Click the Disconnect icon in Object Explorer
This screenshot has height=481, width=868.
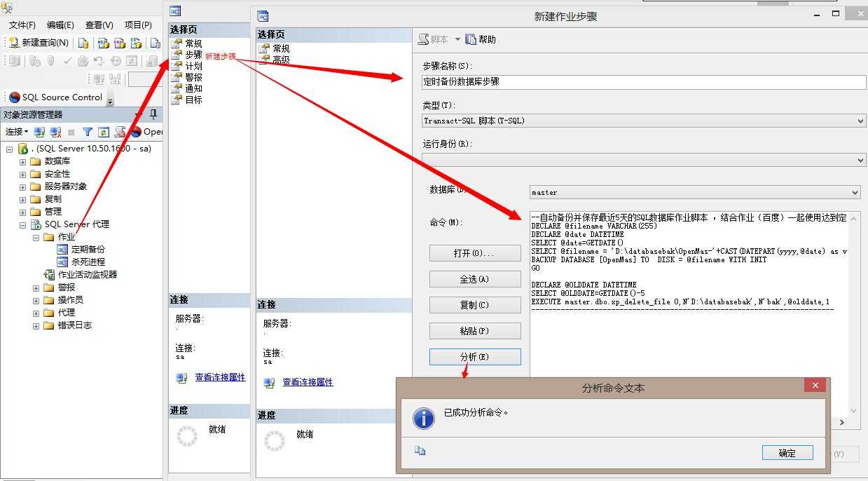coord(55,132)
